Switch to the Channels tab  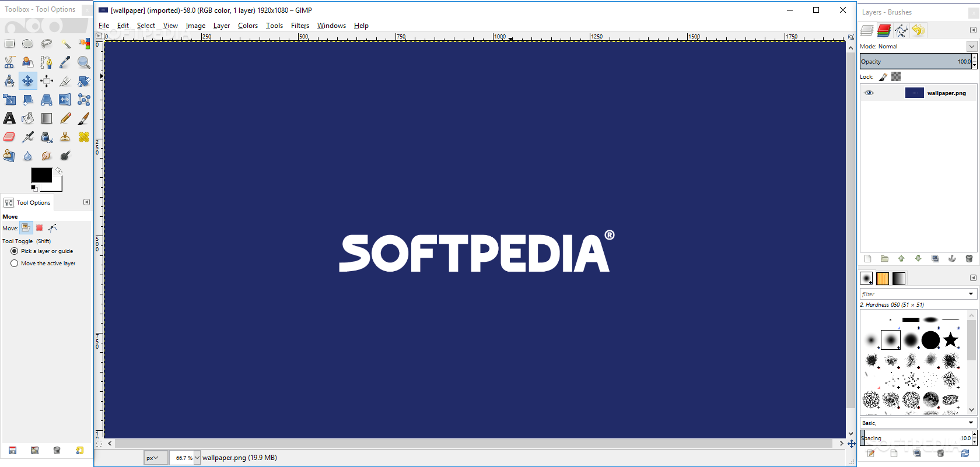click(884, 30)
